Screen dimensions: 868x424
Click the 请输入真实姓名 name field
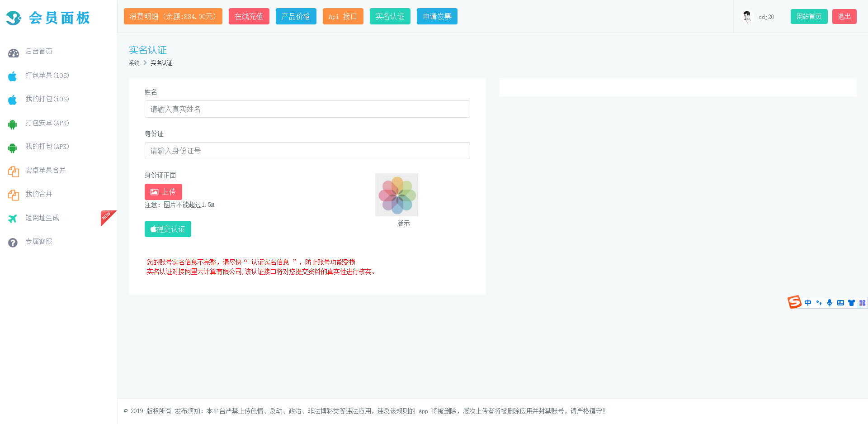tap(307, 109)
